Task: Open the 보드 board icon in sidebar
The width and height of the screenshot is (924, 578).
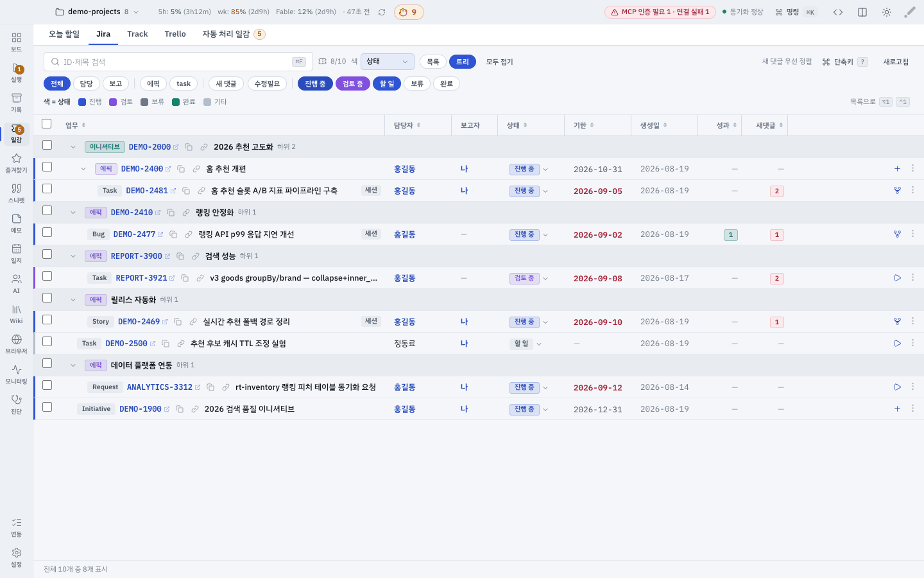Action: (x=16, y=42)
